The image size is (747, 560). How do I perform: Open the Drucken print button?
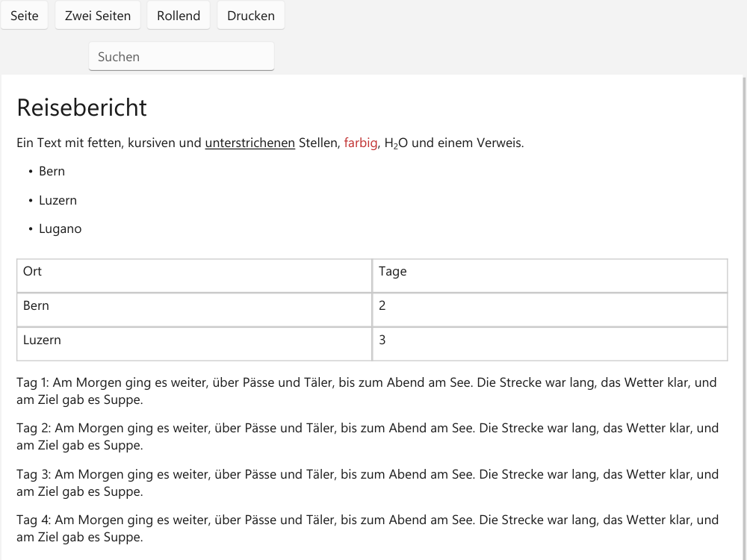[x=251, y=16]
